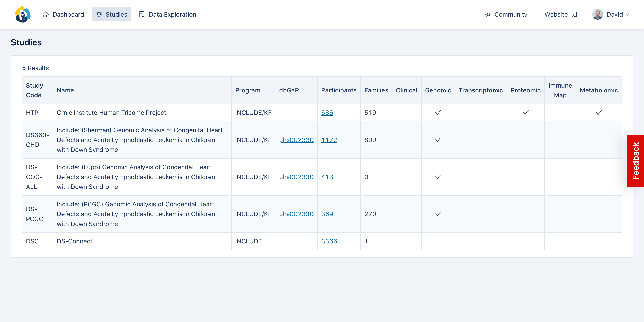
Task: Open participants link 686 for HTP
Action: [x=327, y=113]
